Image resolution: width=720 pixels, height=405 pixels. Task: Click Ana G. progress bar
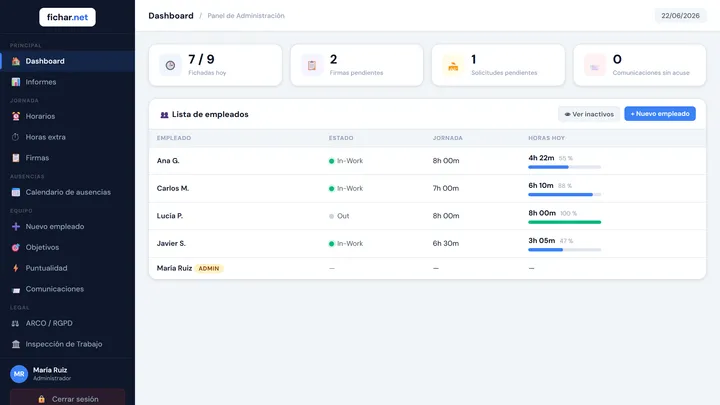(x=564, y=167)
